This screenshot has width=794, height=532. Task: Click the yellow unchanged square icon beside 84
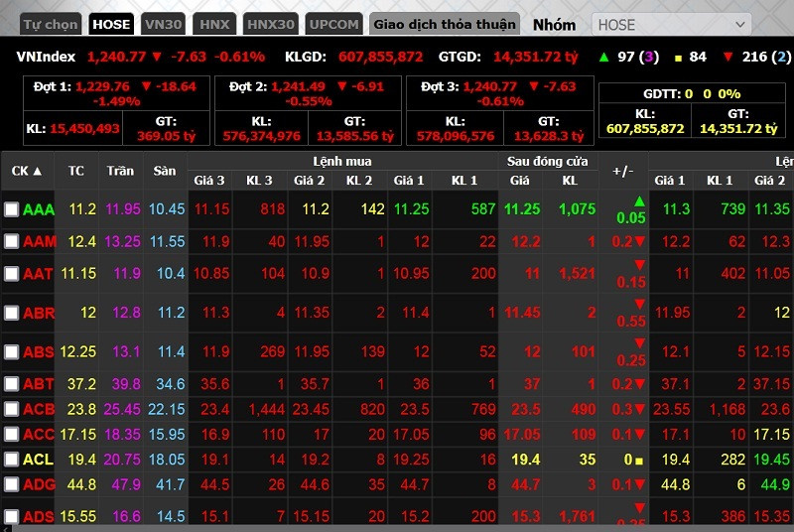click(678, 57)
